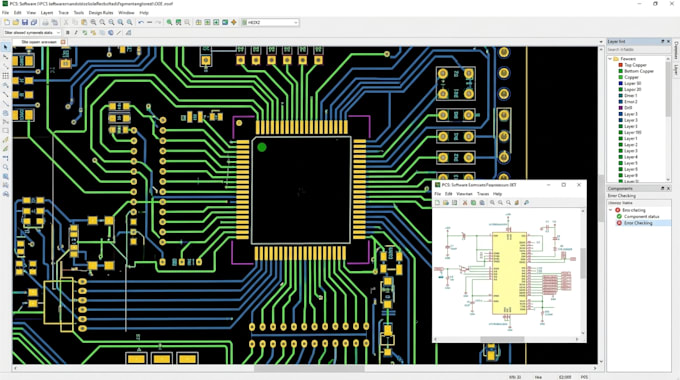The width and height of the screenshot is (680, 380).
Task: Click the Paste clipboard icon in the toolbar
Action: point(84,22)
